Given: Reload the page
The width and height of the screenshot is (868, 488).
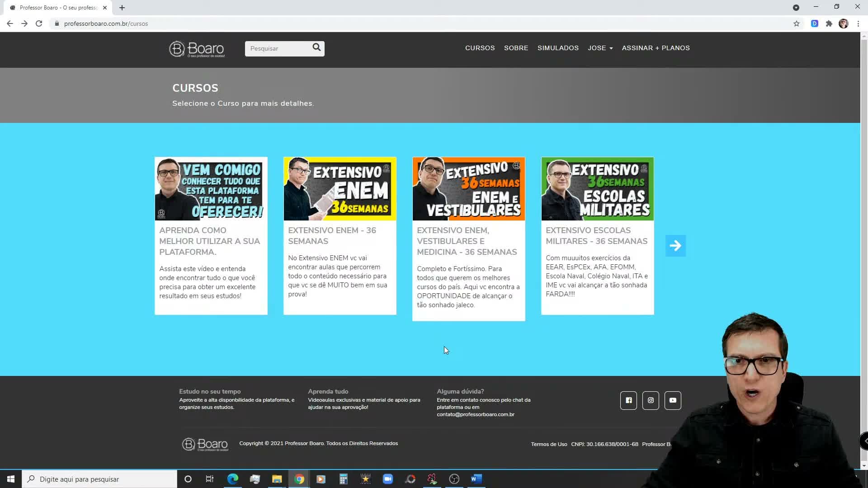Looking at the screenshot, I should (x=39, y=23).
